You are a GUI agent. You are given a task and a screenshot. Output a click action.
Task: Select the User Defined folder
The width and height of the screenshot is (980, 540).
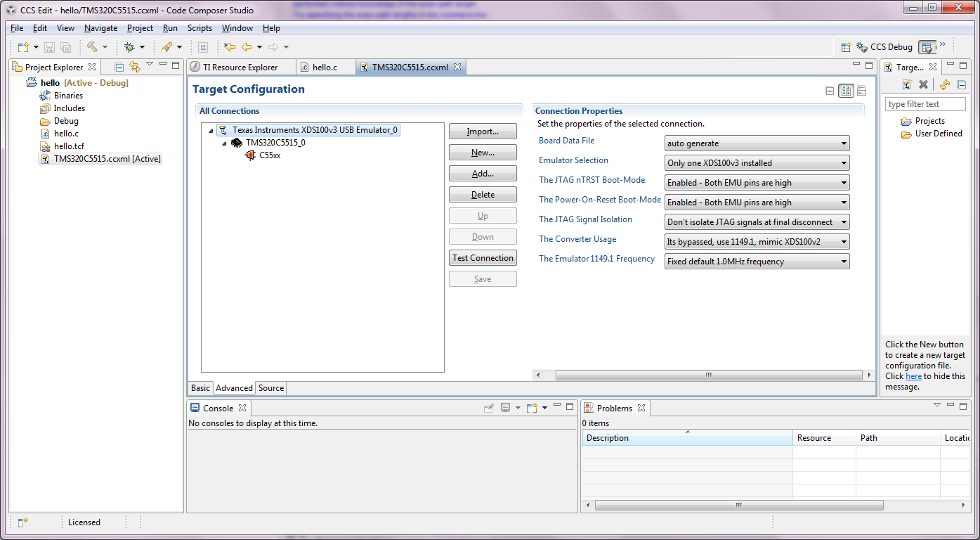(x=932, y=134)
